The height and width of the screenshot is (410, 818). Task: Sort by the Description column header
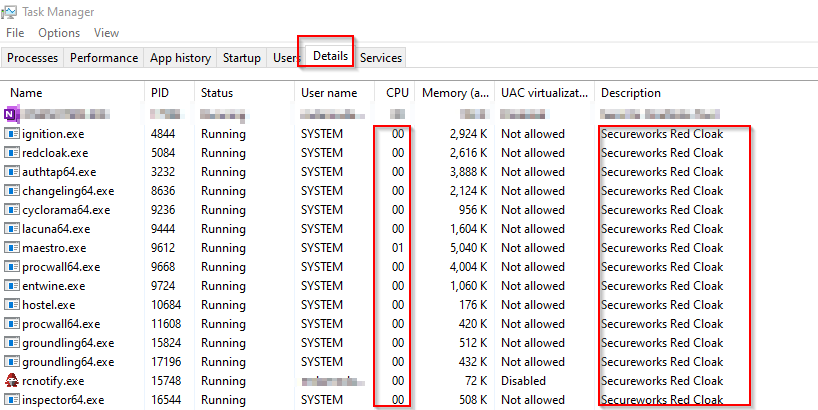coord(631,93)
